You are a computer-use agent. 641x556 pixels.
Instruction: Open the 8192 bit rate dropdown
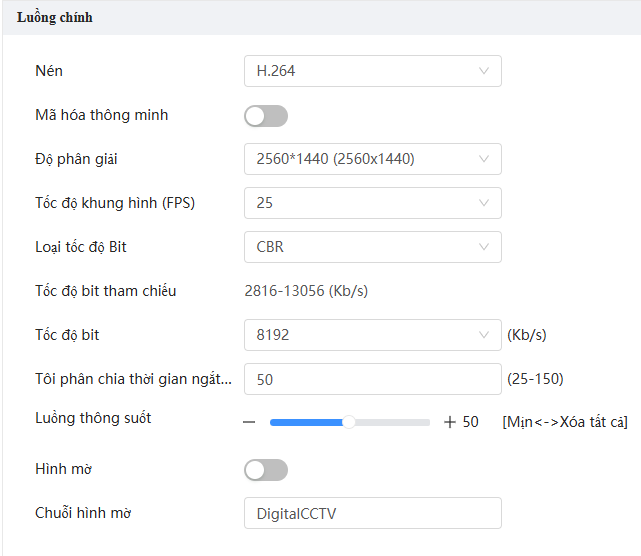pyautogui.click(x=373, y=335)
